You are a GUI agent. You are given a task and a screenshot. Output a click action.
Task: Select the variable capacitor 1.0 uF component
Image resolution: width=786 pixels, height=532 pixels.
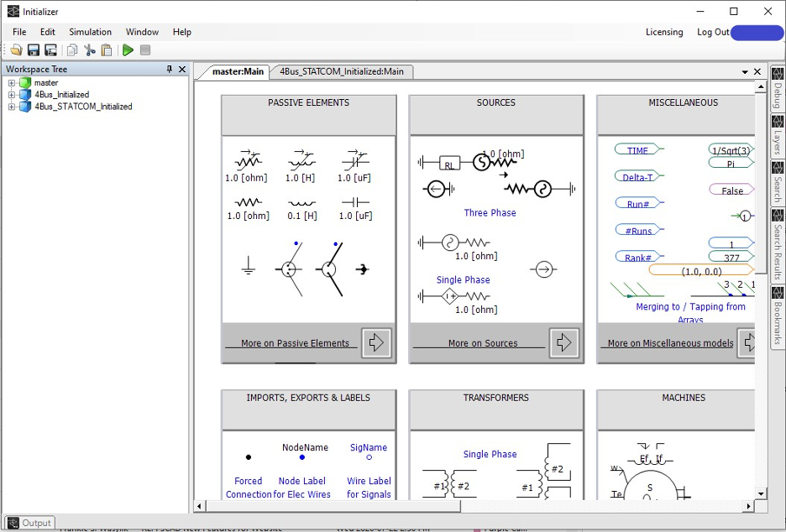tap(354, 166)
